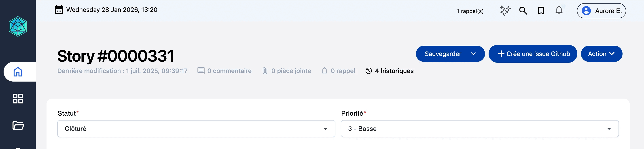Click 0 pièce jointe attachments link

point(286,71)
